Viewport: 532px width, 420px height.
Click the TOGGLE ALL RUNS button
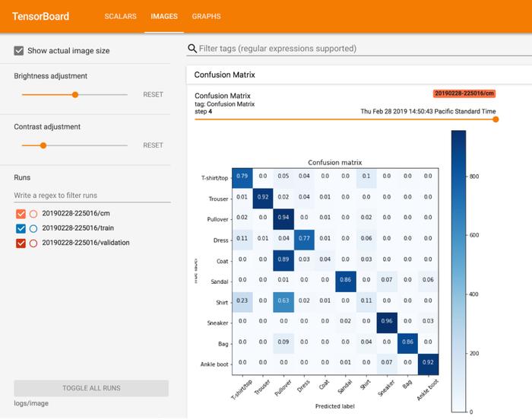[91, 388]
